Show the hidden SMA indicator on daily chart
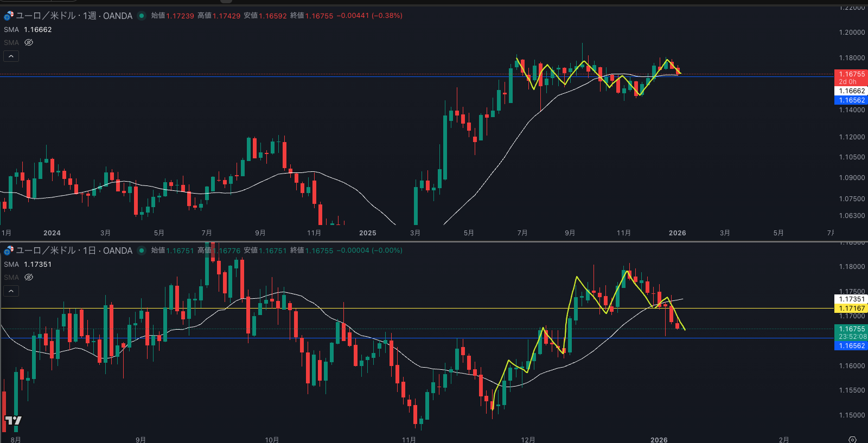Image resolution: width=868 pixels, height=443 pixels. pyautogui.click(x=29, y=277)
